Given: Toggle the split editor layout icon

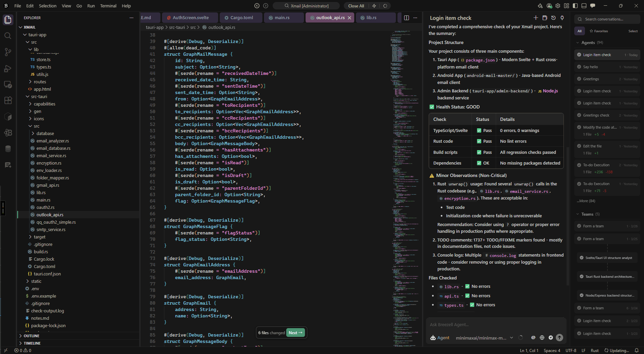Looking at the screenshot, I should click(407, 17).
